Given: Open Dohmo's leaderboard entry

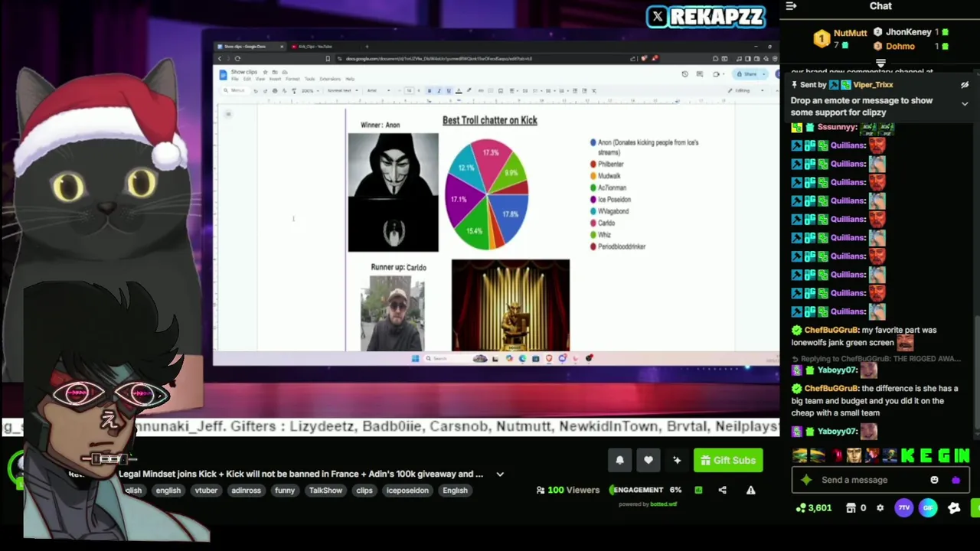Looking at the screenshot, I should point(900,47).
